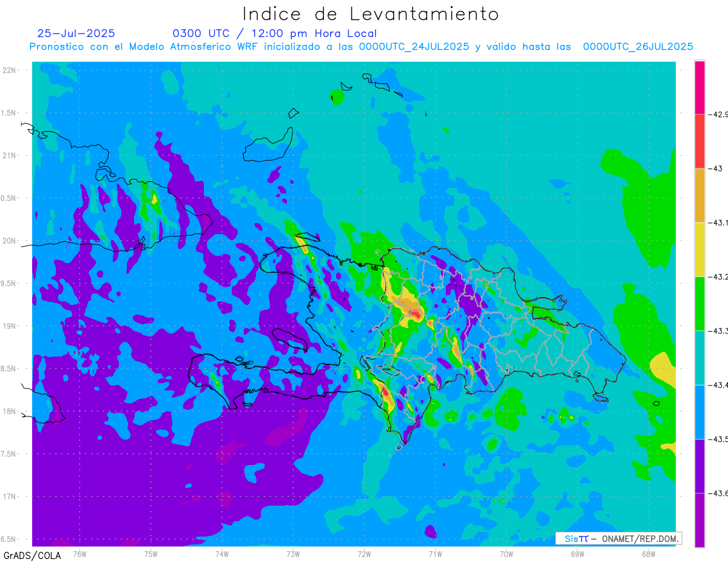
Task: Click the '1.5N' latitude label
Action: tap(10, 113)
